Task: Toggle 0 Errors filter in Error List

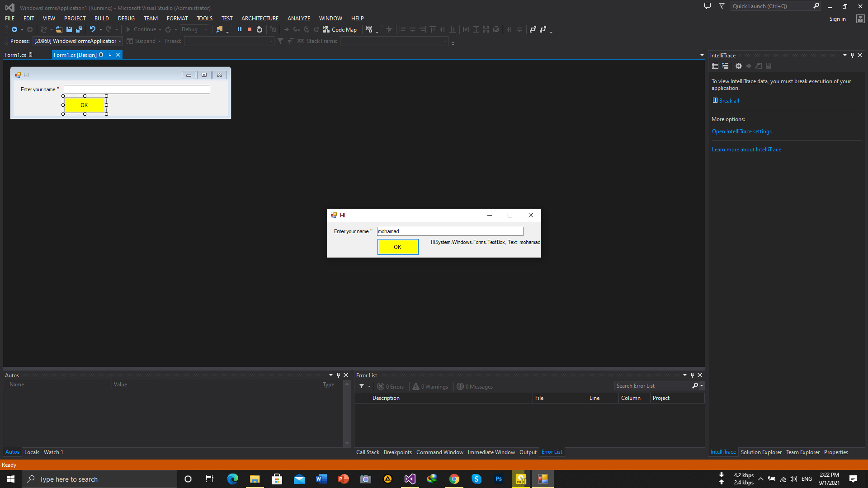Action: [391, 386]
